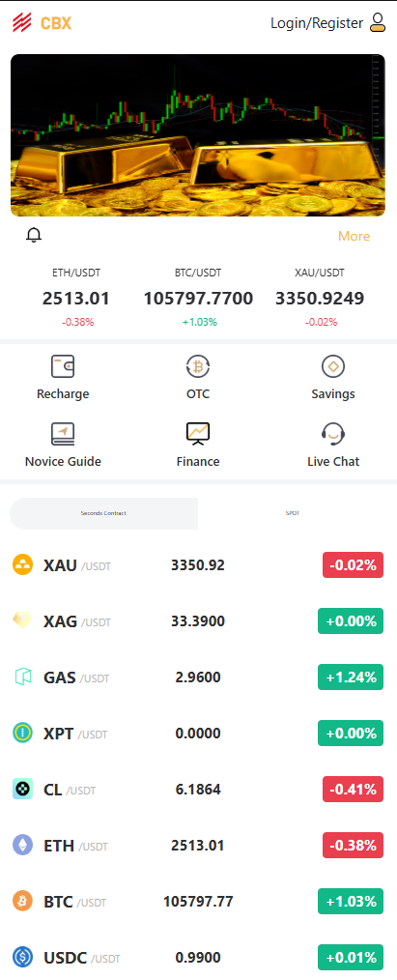The height and width of the screenshot is (980, 397).
Task: Open the gold bars banner image
Action: tap(198, 135)
